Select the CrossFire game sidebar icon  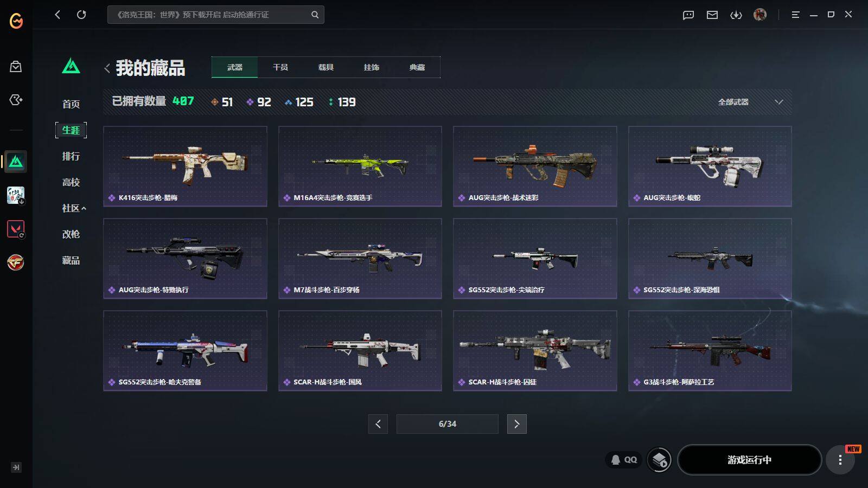(x=16, y=262)
